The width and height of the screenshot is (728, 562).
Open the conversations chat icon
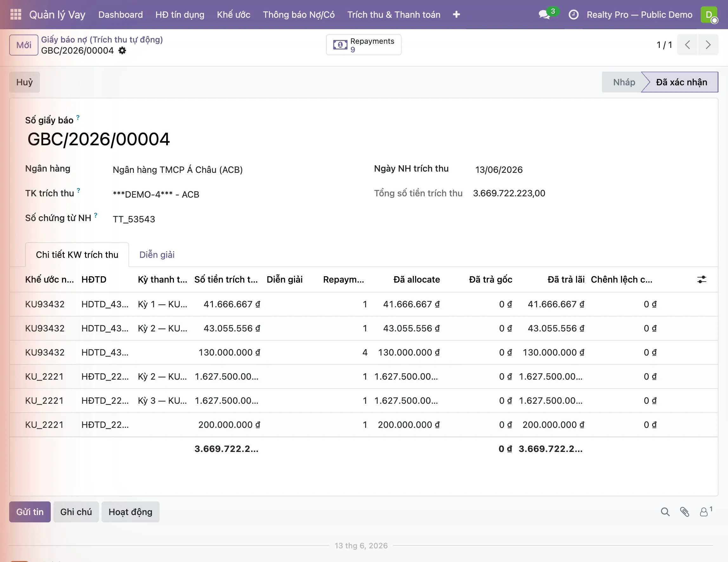(x=545, y=15)
